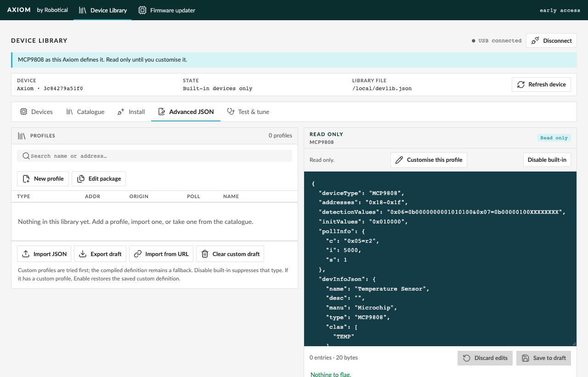Click the TYPE column header
Viewport: 588px width, 377px height.
click(x=23, y=196)
